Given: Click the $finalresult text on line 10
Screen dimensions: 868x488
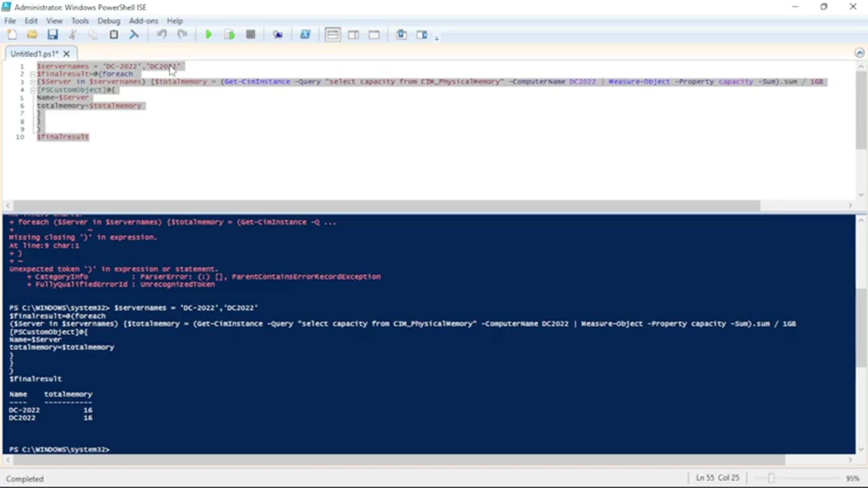Looking at the screenshot, I should (63, 137).
